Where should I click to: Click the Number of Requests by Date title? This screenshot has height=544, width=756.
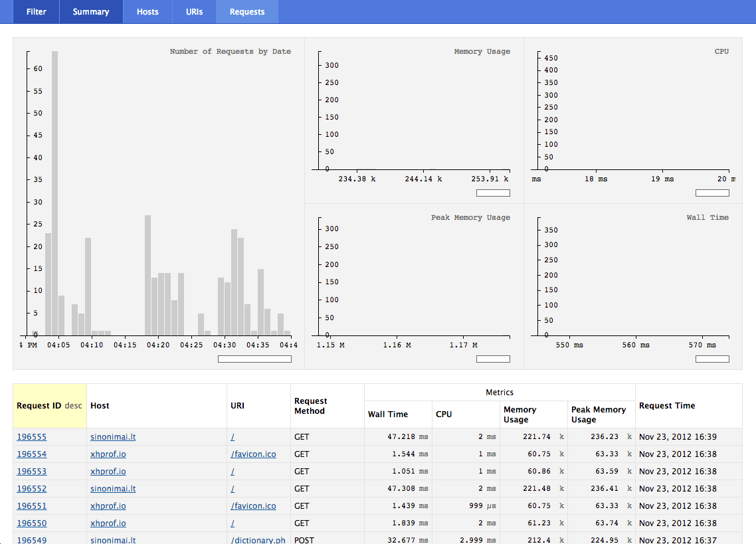(x=230, y=51)
